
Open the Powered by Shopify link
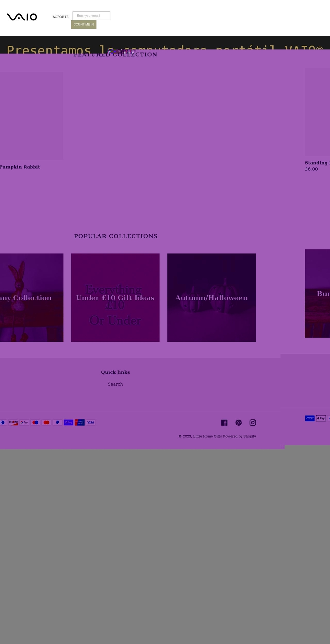tap(240, 436)
